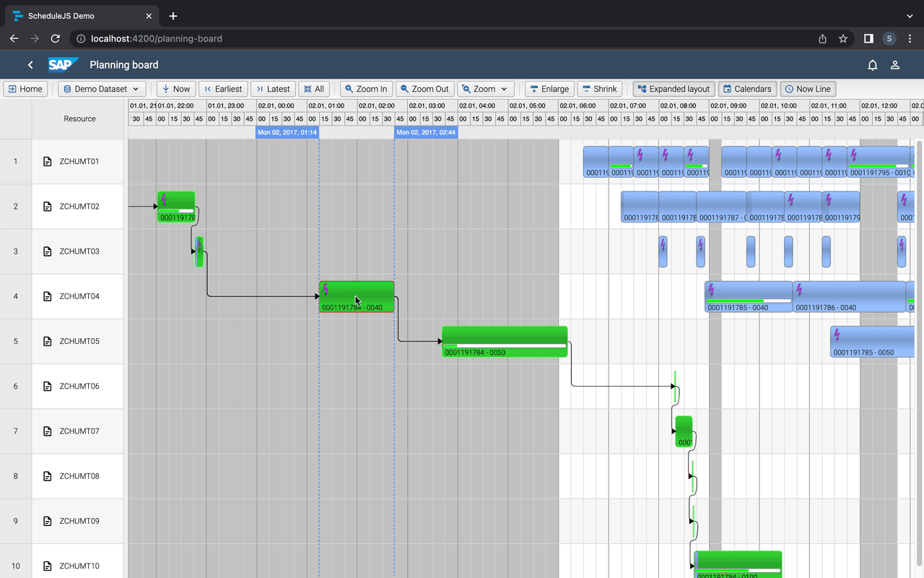Click green activity bar in ZCHUMT10 row
924x578 pixels.
point(738,564)
